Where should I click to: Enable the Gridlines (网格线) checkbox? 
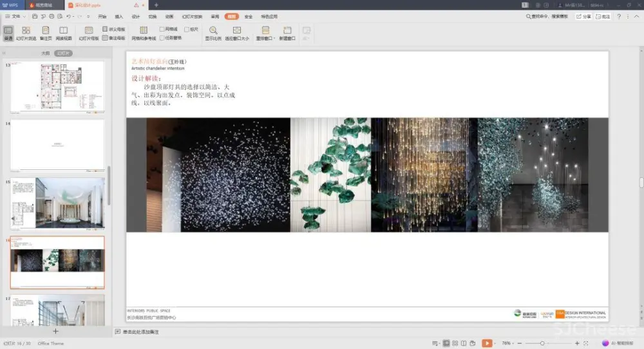162,29
